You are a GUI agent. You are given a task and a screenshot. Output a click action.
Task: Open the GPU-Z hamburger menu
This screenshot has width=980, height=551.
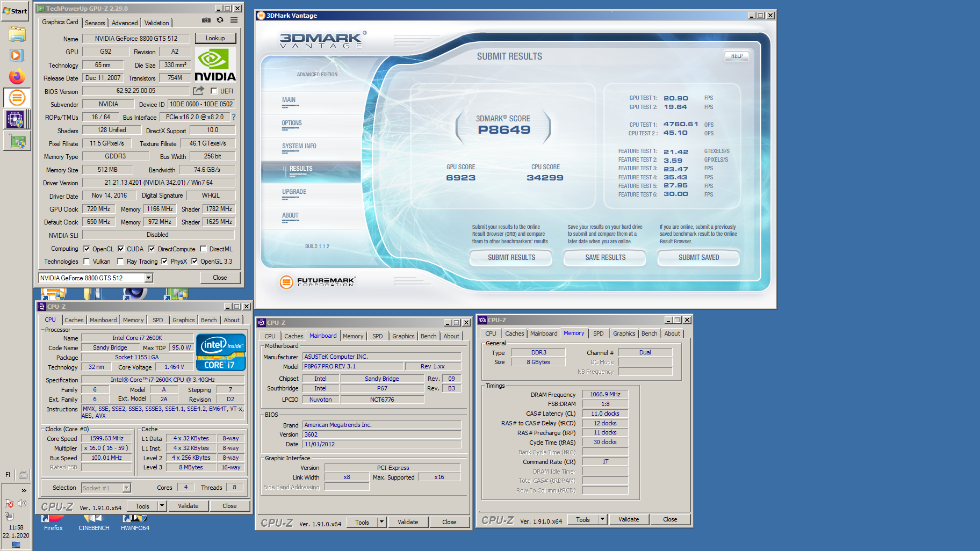point(234,20)
